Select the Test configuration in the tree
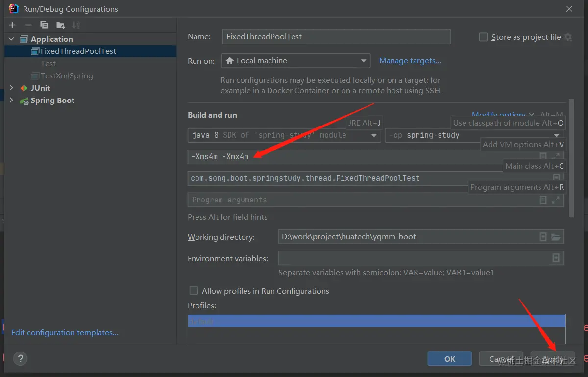The image size is (588, 377). point(48,64)
